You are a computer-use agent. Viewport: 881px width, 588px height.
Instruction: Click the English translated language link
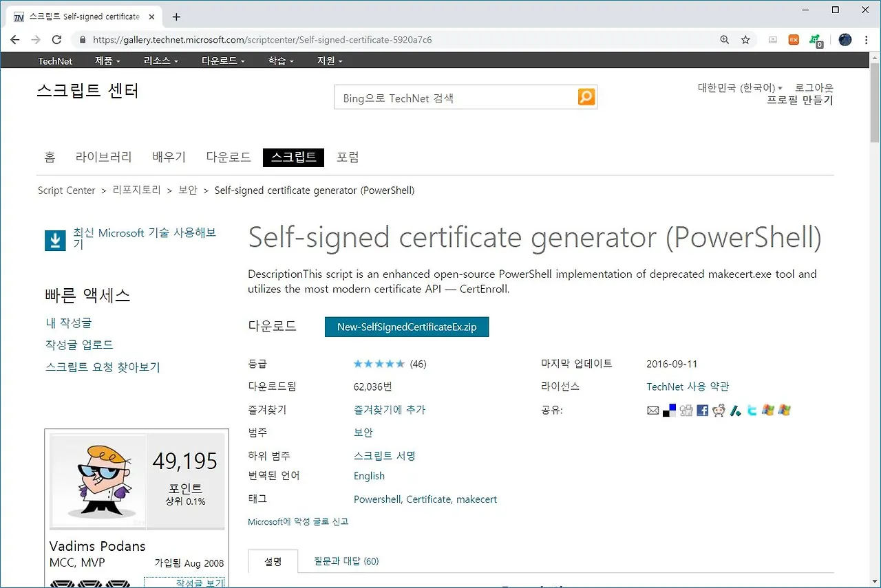pos(369,476)
